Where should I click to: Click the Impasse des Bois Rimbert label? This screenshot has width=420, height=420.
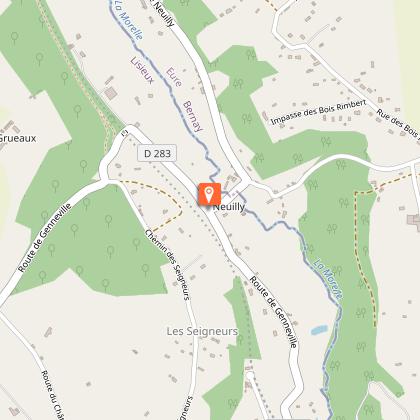click(x=318, y=112)
